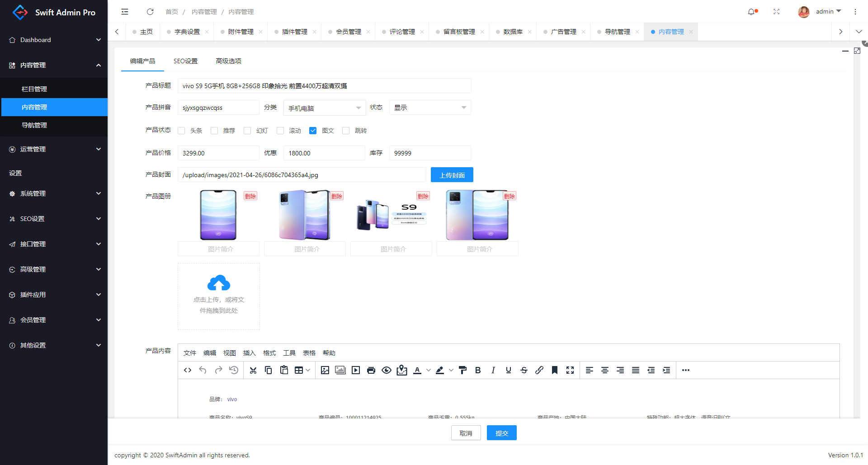
Task: Align text right
Action: click(x=620, y=370)
